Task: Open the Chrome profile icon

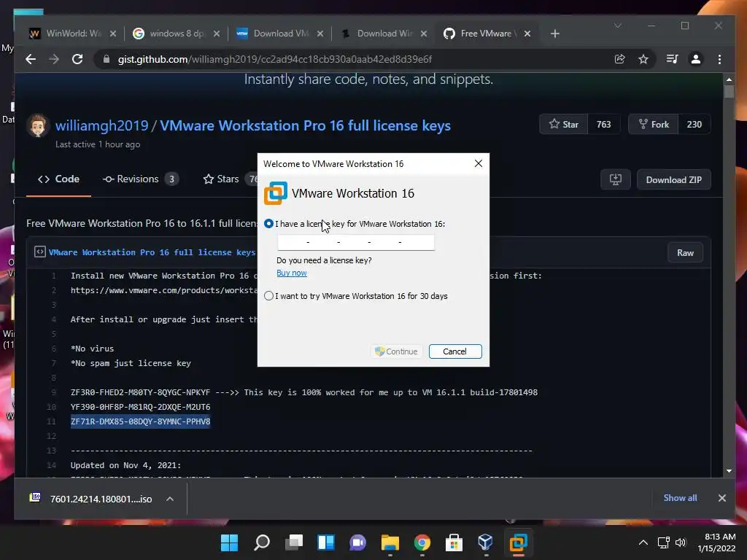Action: click(x=695, y=59)
